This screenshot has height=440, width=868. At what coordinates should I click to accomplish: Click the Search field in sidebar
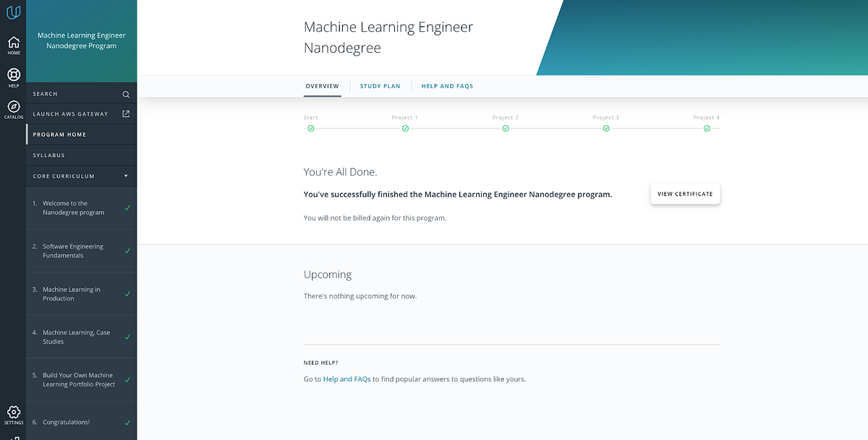(81, 94)
